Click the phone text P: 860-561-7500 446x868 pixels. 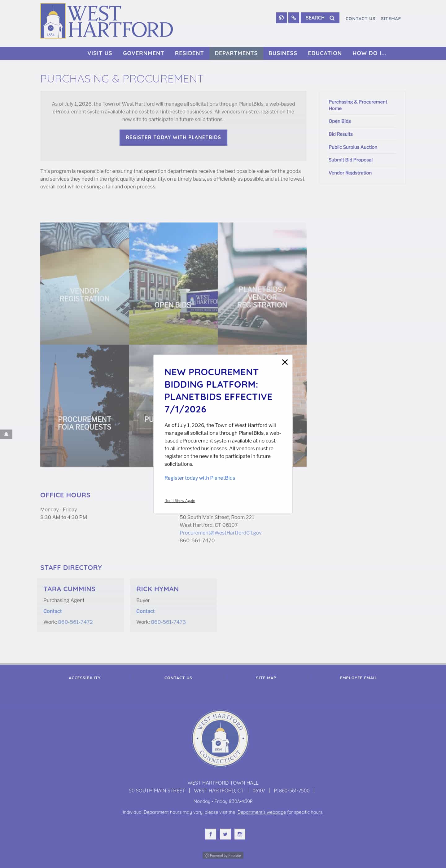click(x=292, y=791)
